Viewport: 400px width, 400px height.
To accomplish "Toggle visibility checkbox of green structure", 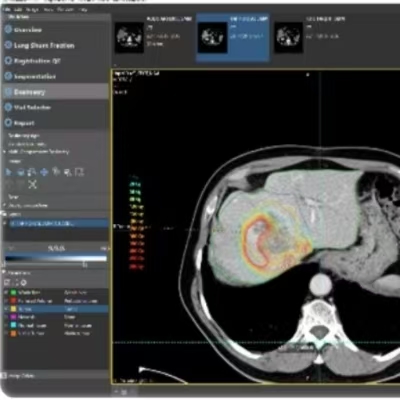I will coord(6,292).
